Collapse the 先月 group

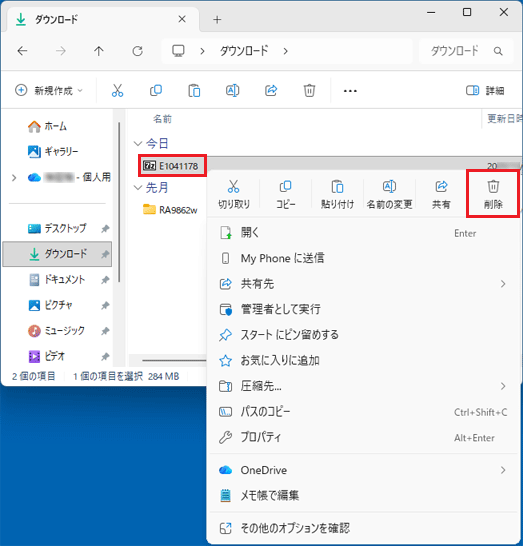click(x=138, y=188)
